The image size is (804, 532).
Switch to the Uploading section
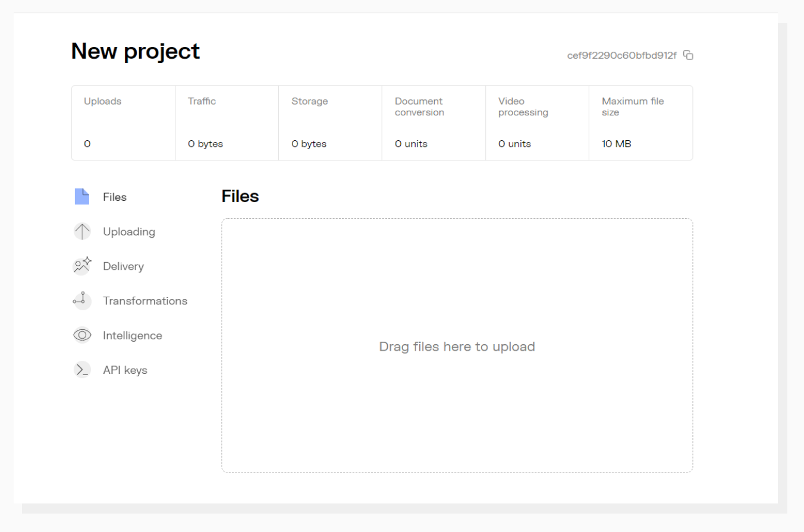point(130,231)
